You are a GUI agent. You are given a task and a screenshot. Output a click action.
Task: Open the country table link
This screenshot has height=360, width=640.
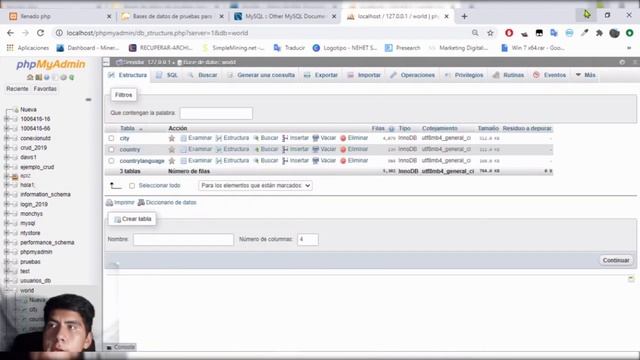(x=130, y=150)
